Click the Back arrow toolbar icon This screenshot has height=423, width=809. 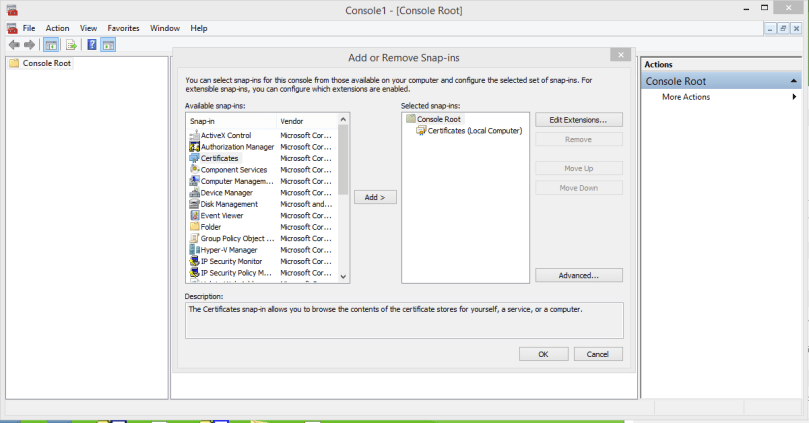[14, 45]
